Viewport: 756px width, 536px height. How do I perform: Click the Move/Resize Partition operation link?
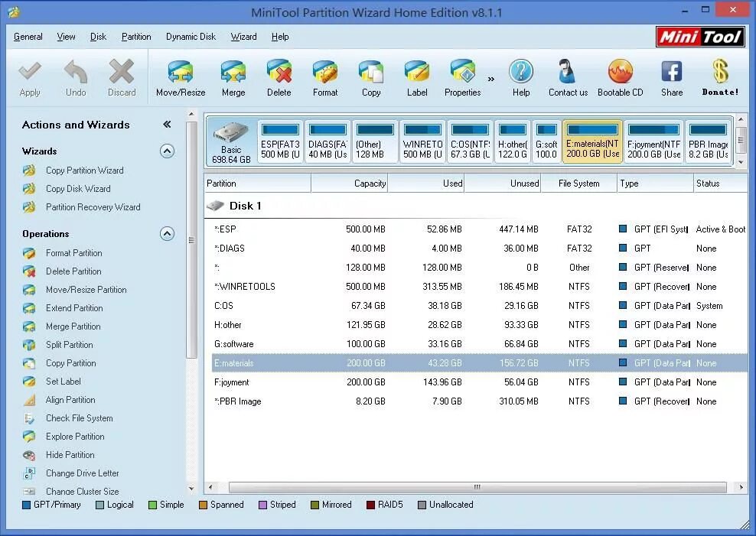pos(86,290)
